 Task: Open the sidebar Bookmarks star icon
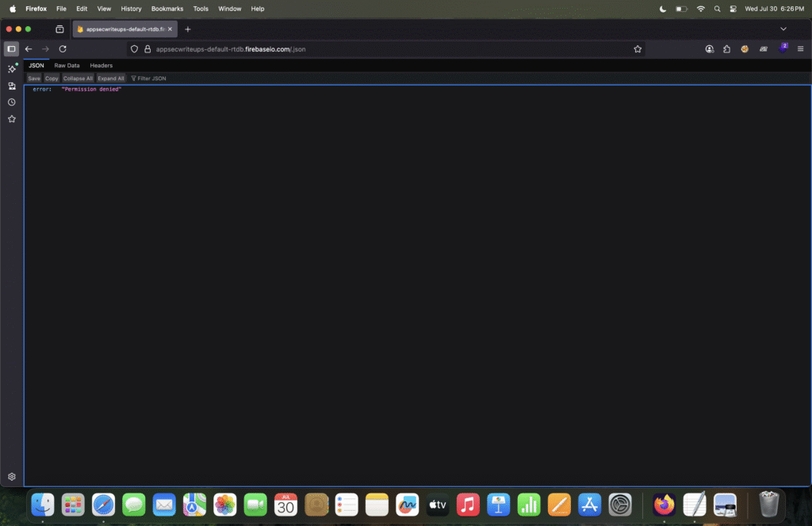tap(12, 119)
